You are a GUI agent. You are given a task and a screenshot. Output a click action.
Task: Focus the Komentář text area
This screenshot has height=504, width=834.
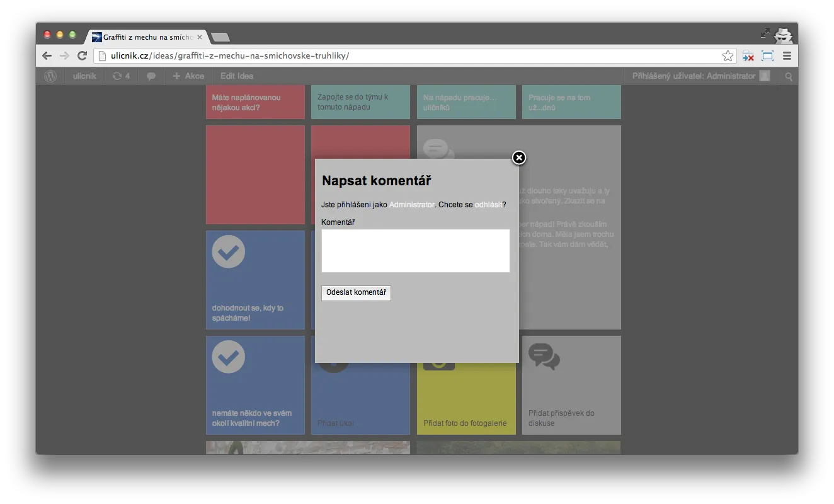415,251
